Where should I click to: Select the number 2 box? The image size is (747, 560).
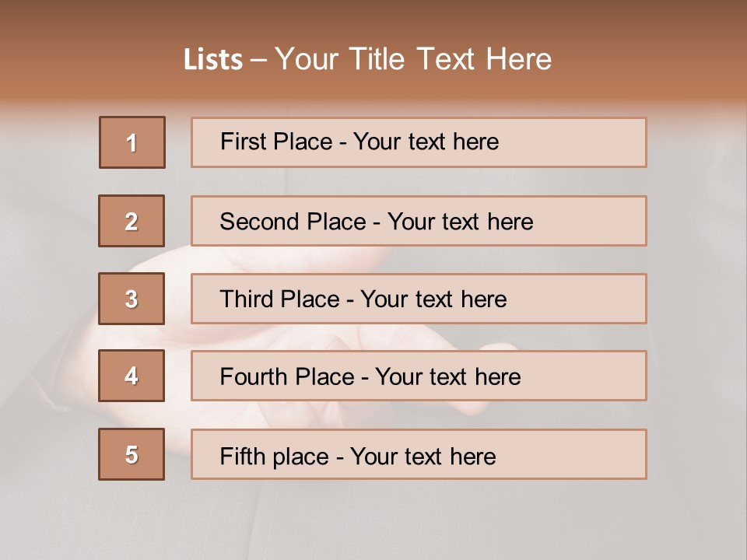tap(132, 221)
